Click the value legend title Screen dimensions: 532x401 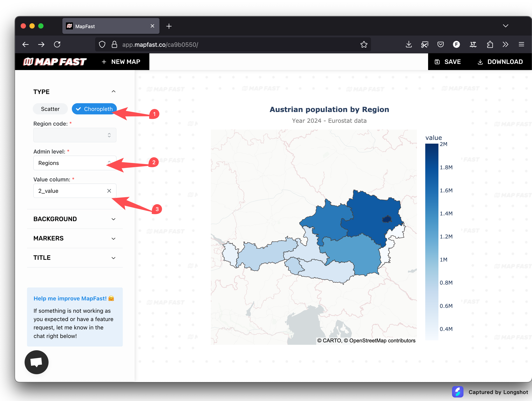click(x=434, y=138)
